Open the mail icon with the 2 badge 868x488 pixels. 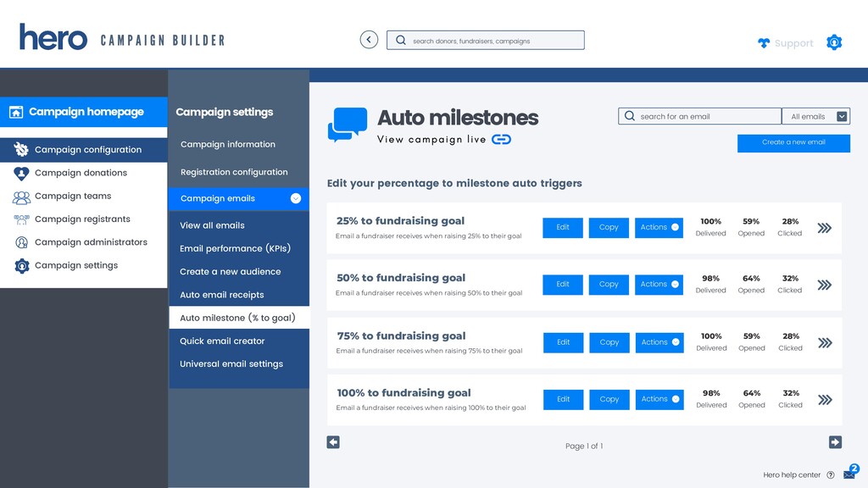tap(849, 473)
